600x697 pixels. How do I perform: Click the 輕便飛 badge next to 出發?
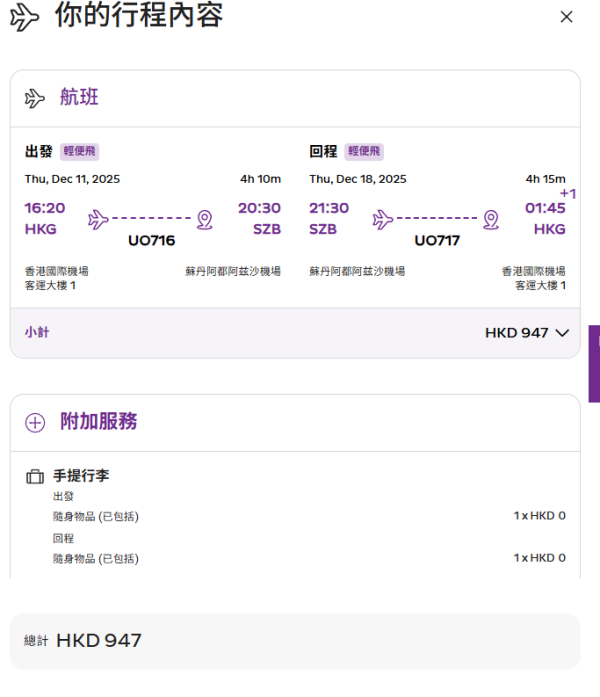[x=80, y=152]
